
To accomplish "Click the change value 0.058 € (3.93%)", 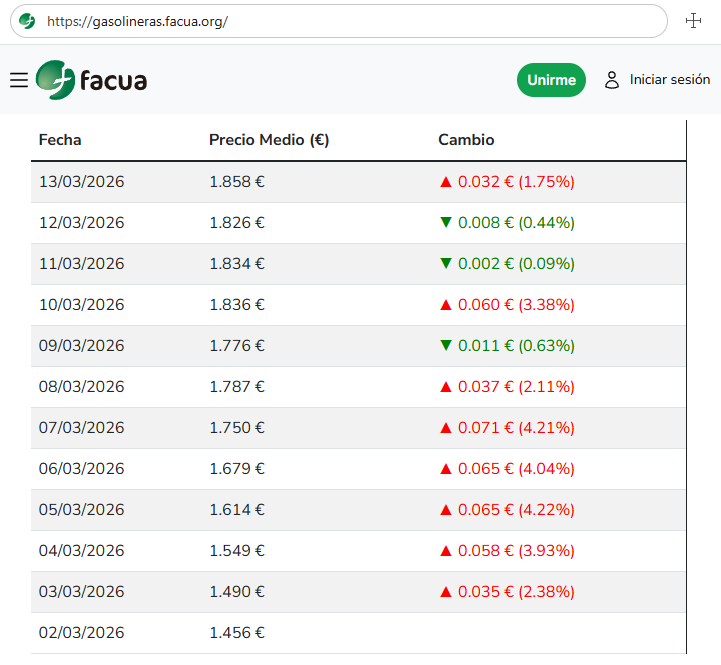I will pyautogui.click(x=516, y=550).
